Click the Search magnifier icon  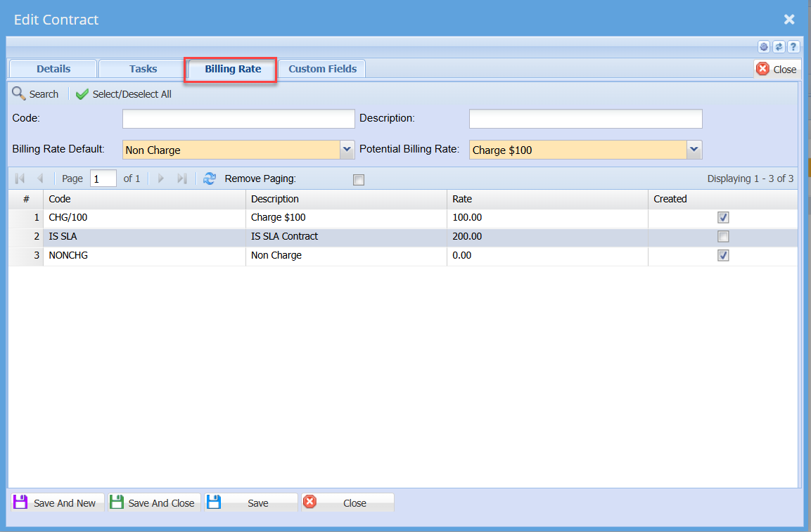tap(19, 94)
